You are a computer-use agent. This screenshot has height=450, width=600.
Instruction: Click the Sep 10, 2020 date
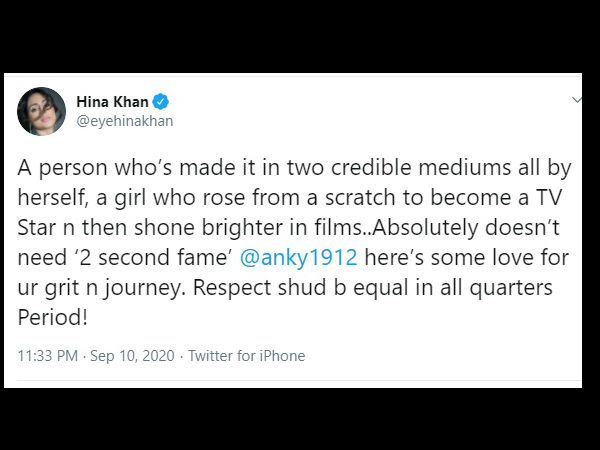132,356
